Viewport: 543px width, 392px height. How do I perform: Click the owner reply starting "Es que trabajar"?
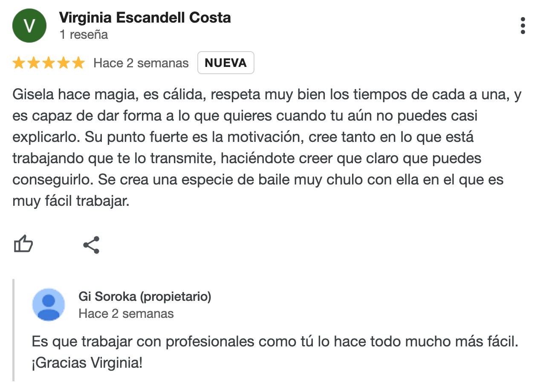coord(275,342)
